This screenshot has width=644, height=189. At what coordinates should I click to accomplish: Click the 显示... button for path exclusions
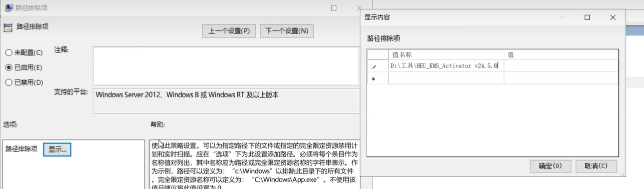(58, 149)
